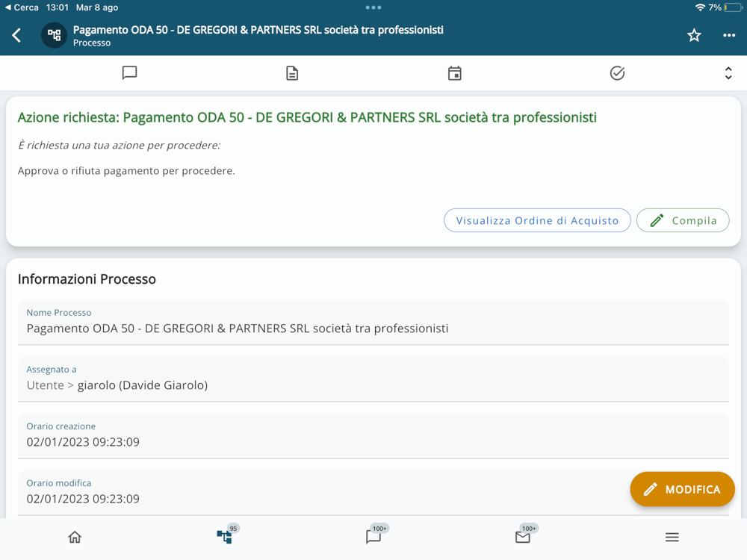Open the tasks checkmark tab icon
Viewport: 747px width, 560px height.
[617, 73]
